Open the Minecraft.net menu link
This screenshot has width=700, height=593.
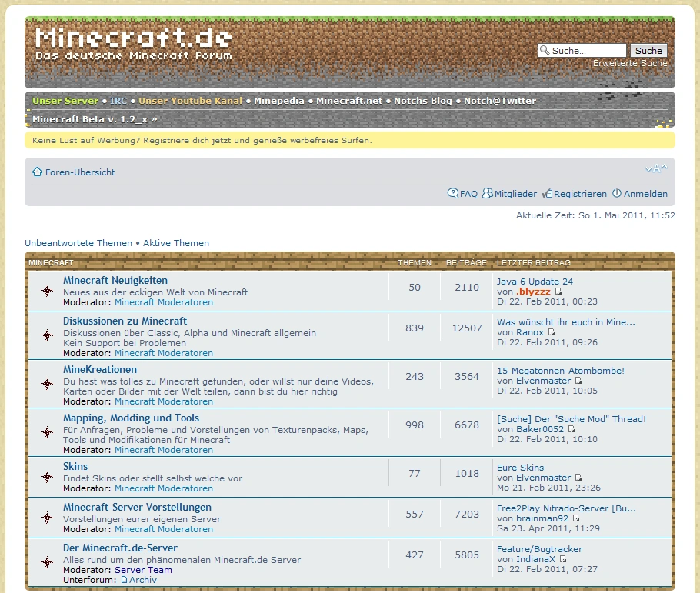349,101
